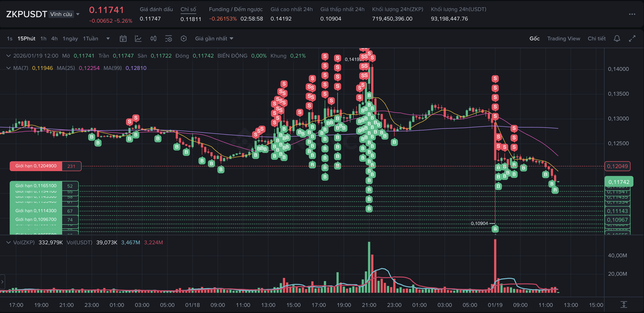This screenshot has height=313, width=644.
Task: Click the Chỉ số index price label
Action: tap(188, 9)
